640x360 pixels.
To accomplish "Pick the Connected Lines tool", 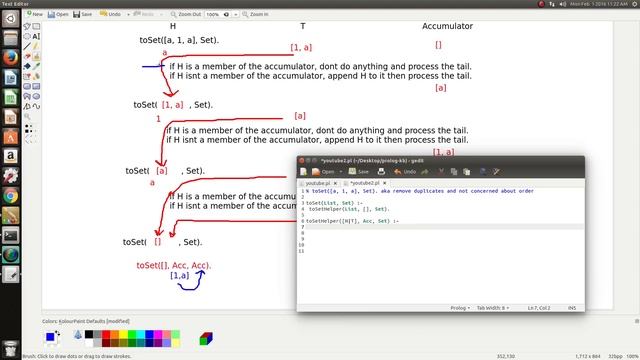I will [27, 106].
